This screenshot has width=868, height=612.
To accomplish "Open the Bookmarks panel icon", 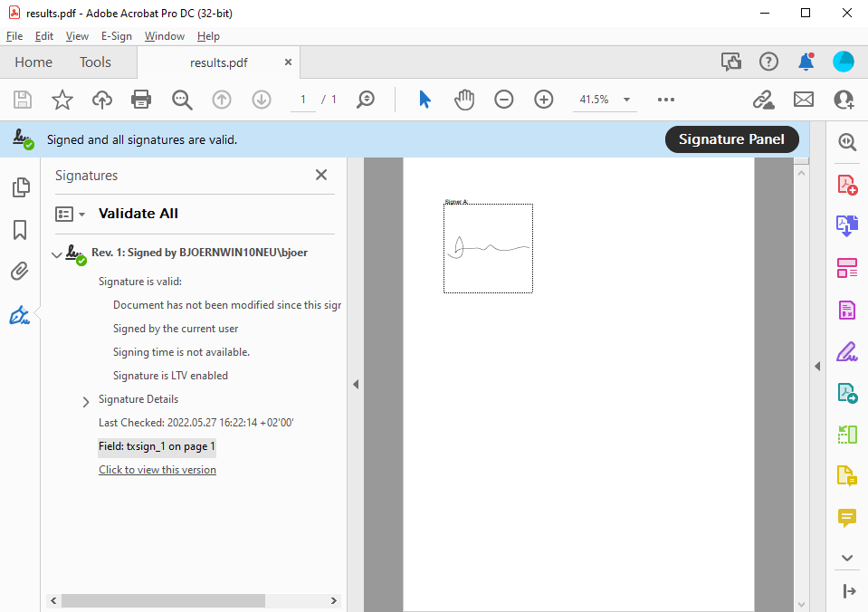I will point(20,230).
